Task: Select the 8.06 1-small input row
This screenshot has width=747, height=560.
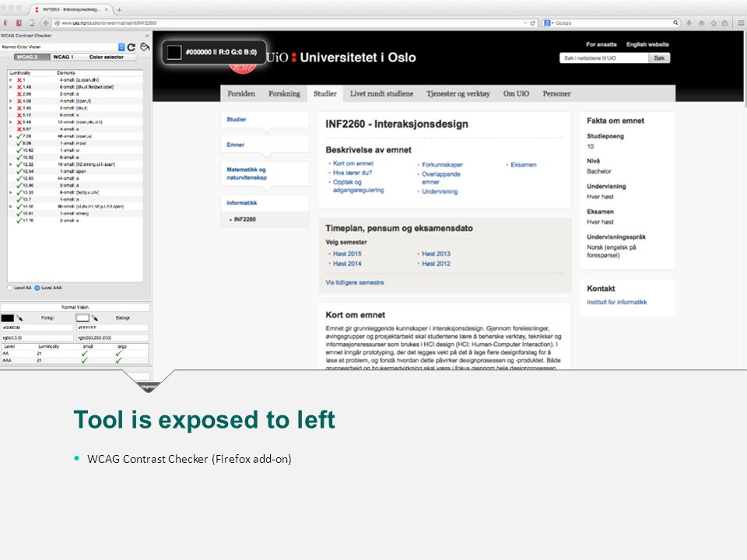Action: click(x=75, y=143)
